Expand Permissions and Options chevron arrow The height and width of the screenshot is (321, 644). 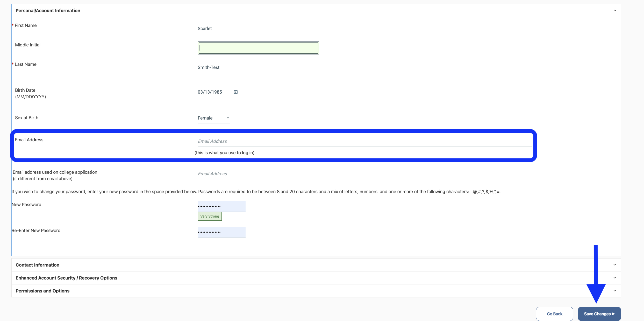tap(614, 291)
